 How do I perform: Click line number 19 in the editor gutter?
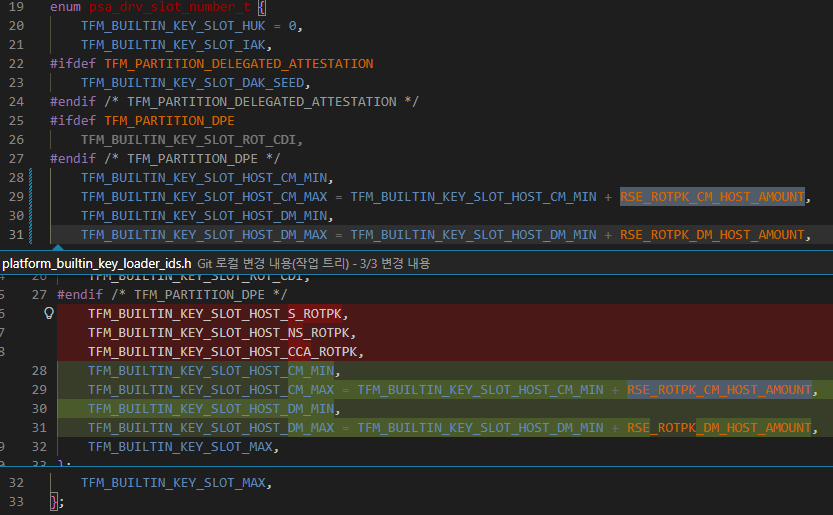click(16, 7)
